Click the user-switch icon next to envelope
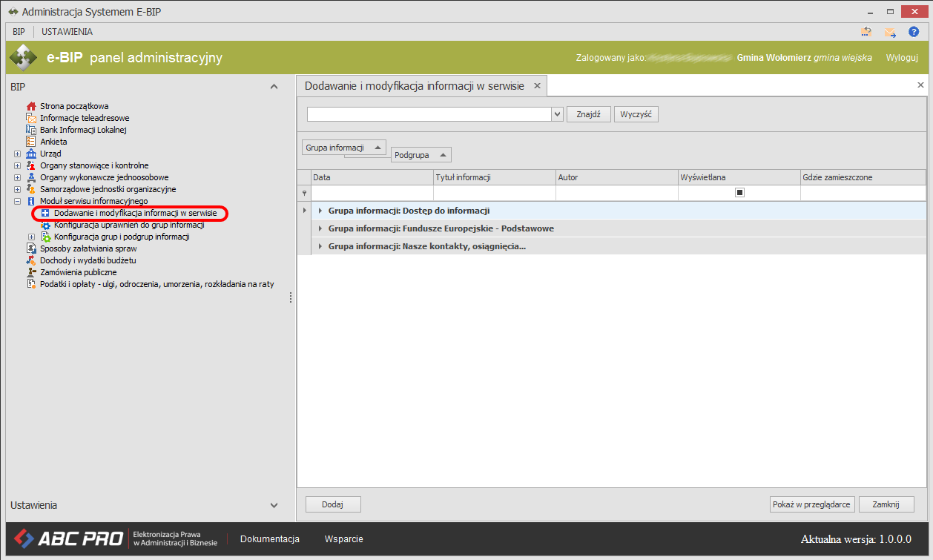This screenshot has width=933, height=560. (866, 32)
